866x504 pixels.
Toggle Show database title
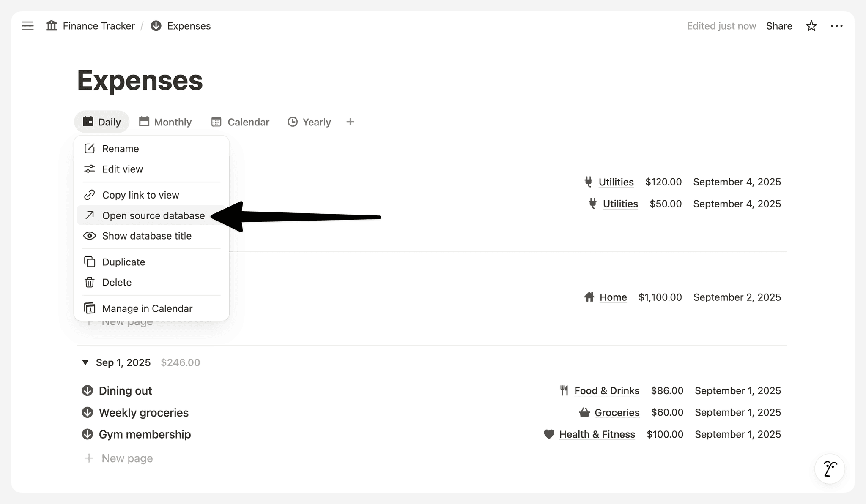(147, 236)
